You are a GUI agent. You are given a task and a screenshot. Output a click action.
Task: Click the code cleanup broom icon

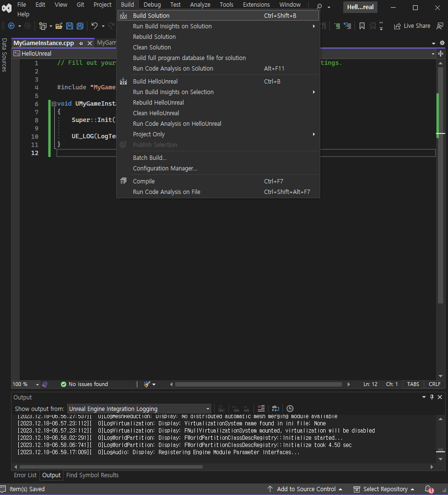click(x=147, y=384)
